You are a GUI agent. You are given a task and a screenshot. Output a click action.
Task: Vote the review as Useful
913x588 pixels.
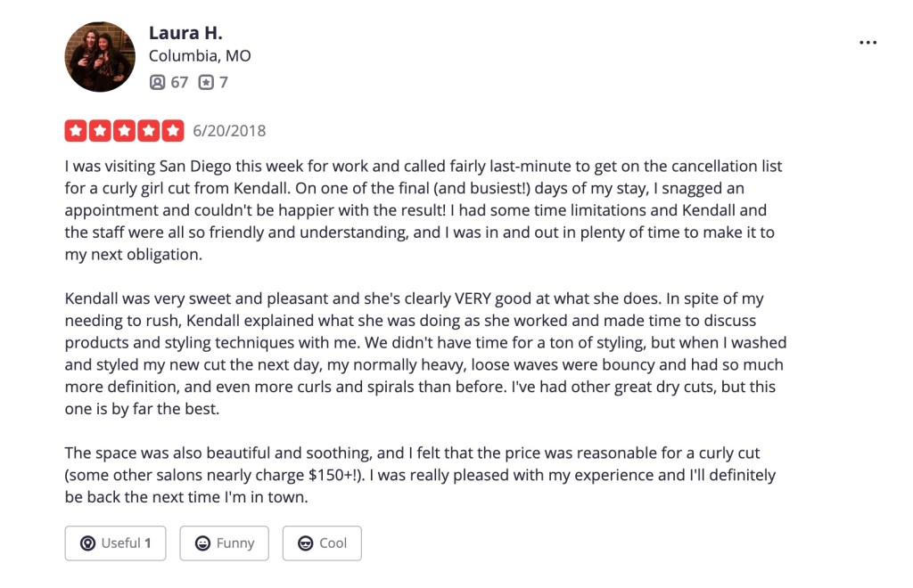coord(115,543)
